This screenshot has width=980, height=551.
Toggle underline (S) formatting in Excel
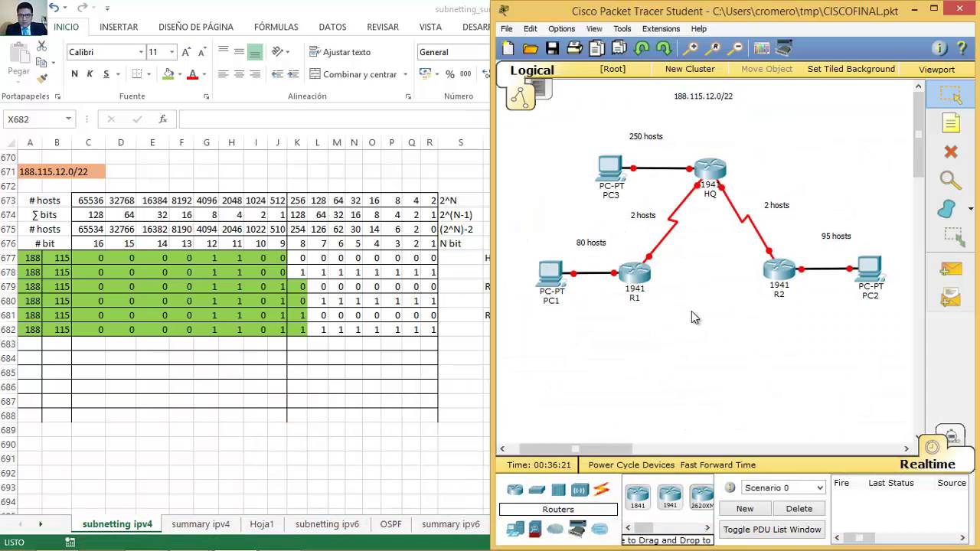(106, 74)
